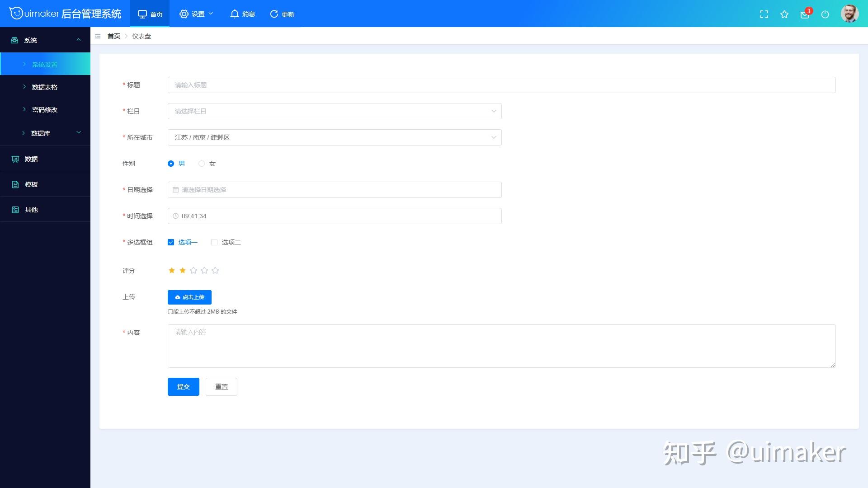868x488 pixels.
Task: Click the 更新 refresh icon in the navbar
Action: coord(281,14)
